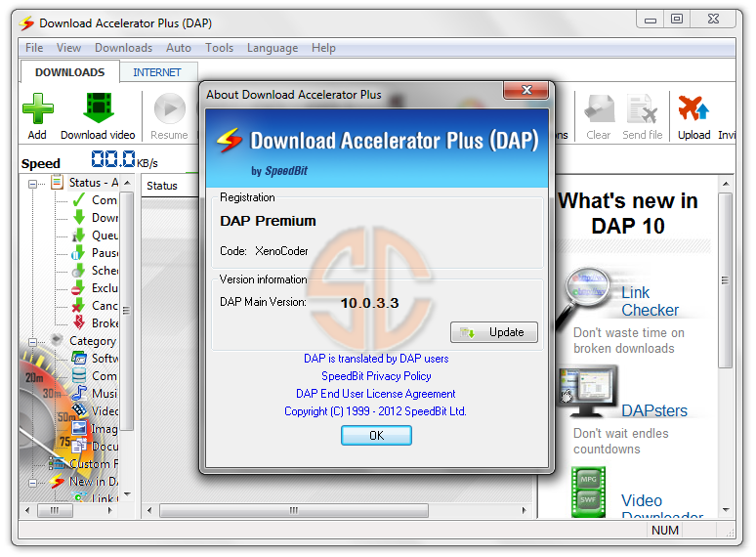Click the Update button in About dialog

point(493,332)
